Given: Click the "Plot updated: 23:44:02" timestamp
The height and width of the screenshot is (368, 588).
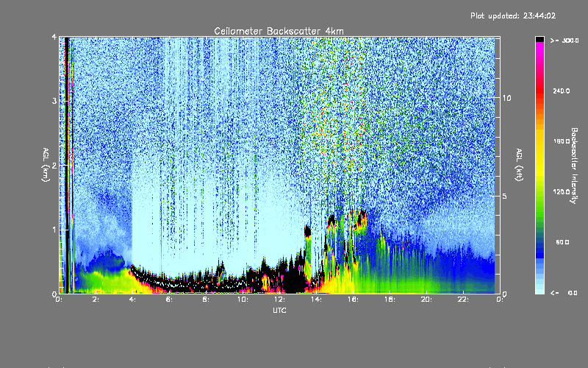Looking at the screenshot, I should point(513,15).
